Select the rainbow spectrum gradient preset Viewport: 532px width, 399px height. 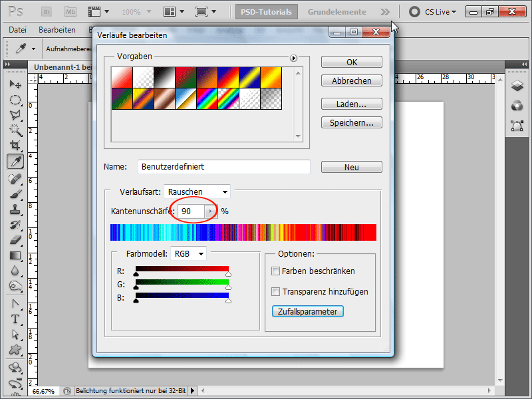pos(207,98)
